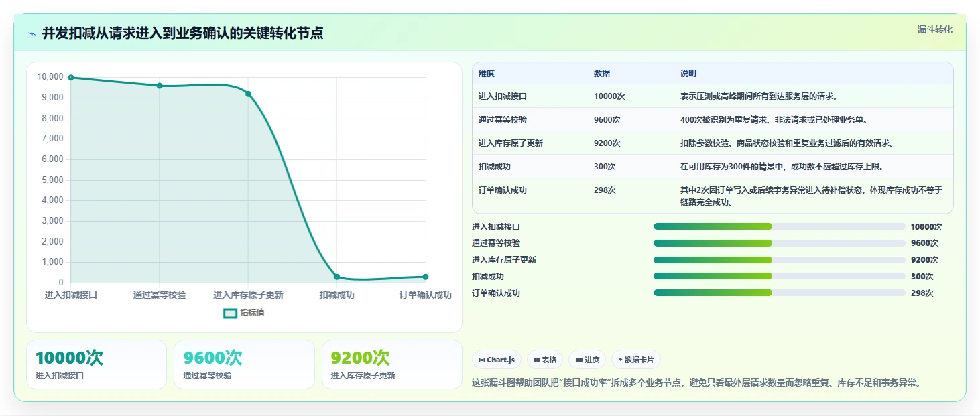Click the 说明 column header
980x416 pixels.
[688, 74]
